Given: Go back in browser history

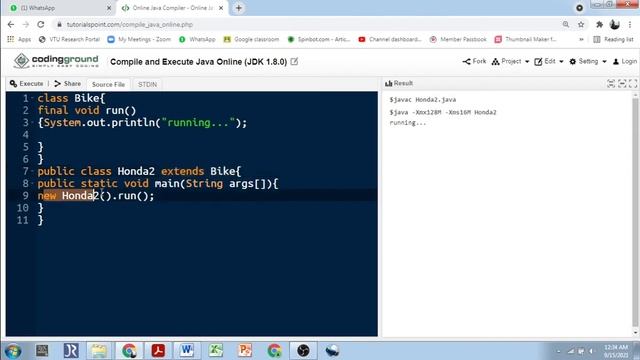Looking at the screenshot, I should [x=11, y=24].
